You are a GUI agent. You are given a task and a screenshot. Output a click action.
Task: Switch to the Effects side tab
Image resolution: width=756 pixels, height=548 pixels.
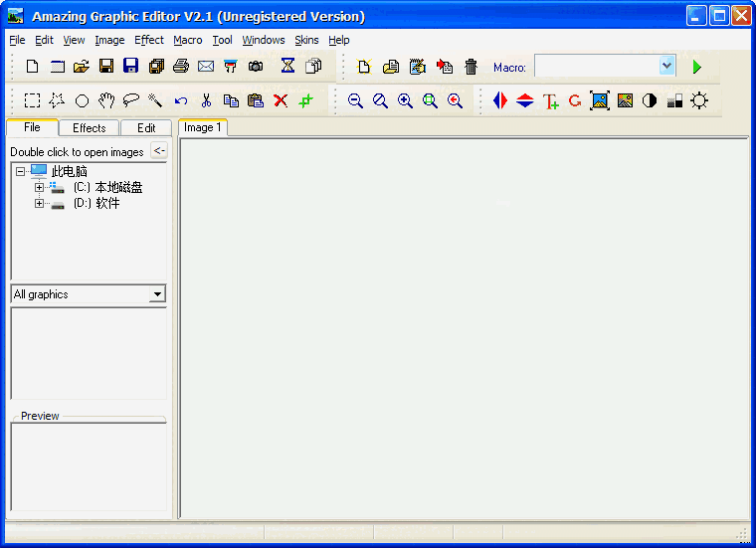90,128
